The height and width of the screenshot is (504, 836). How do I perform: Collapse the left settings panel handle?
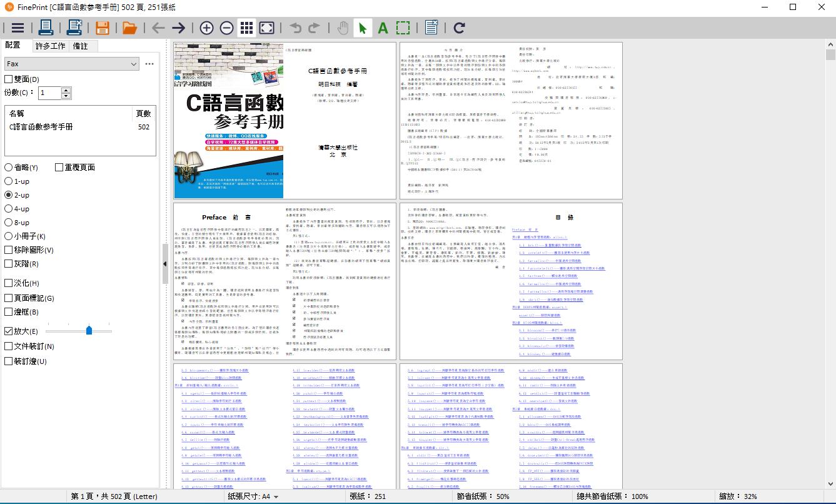click(x=165, y=264)
